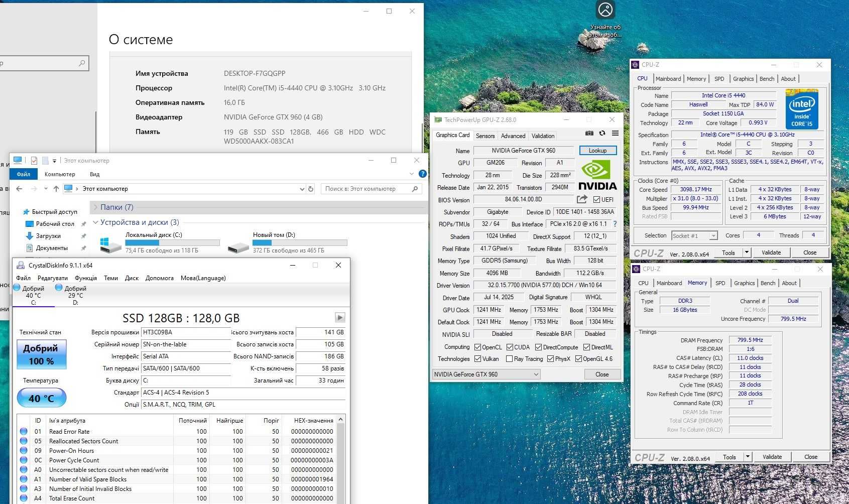The width and height of the screenshot is (849, 504).
Task: Open quick access toolbar customize dropdown
Action: pyautogui.click(x=54, y=161)
